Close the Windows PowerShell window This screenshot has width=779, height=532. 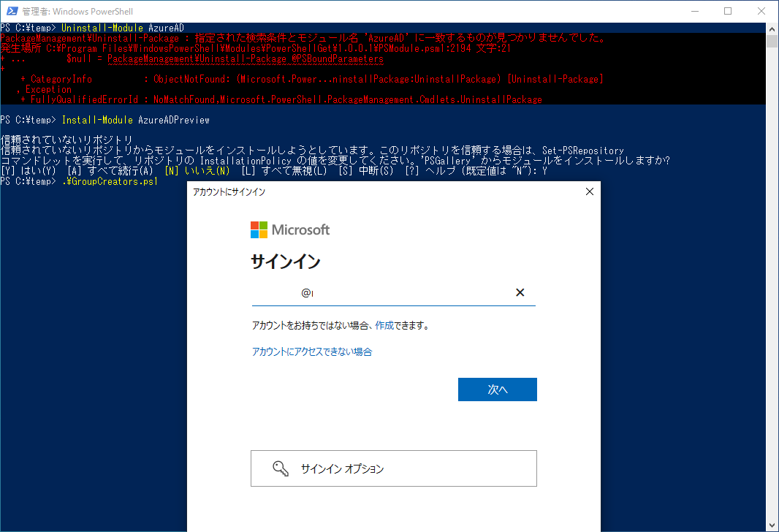tap(761, 11)
